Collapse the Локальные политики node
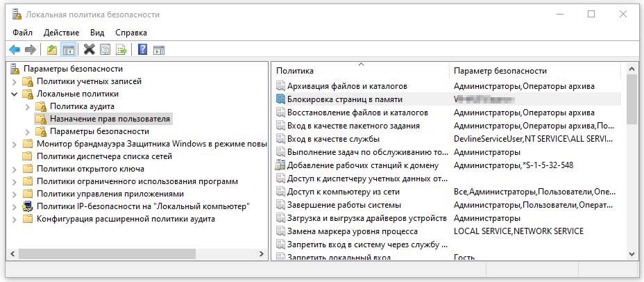The image size is (644, 282). point(15,94)
